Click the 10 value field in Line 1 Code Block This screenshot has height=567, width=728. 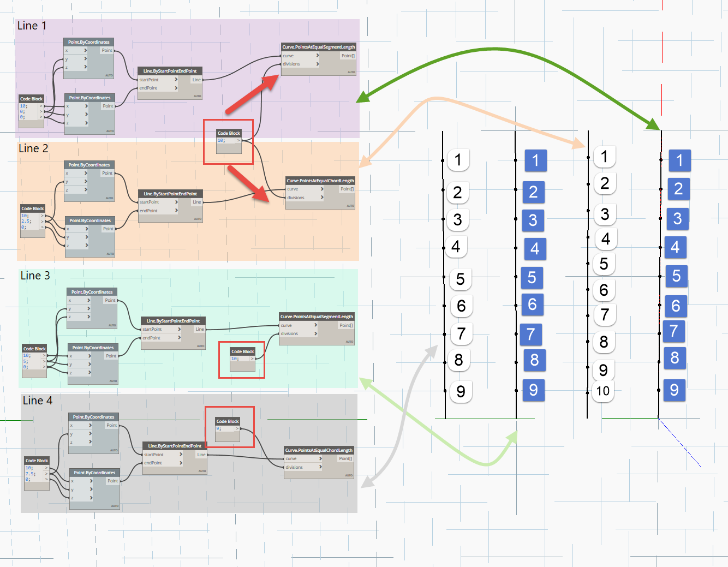24,104
